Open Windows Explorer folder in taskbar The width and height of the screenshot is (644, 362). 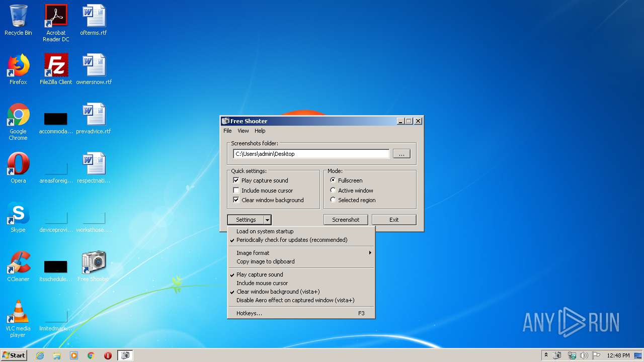tap(57, 355)
